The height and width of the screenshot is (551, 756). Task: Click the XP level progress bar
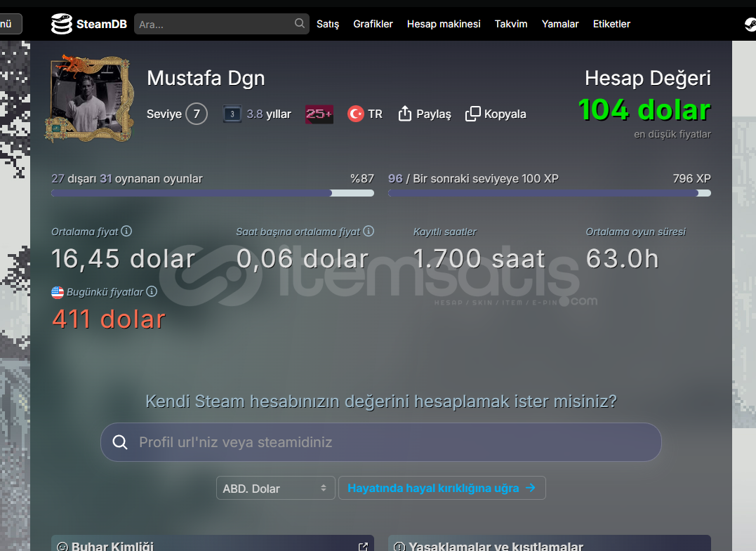550,193
